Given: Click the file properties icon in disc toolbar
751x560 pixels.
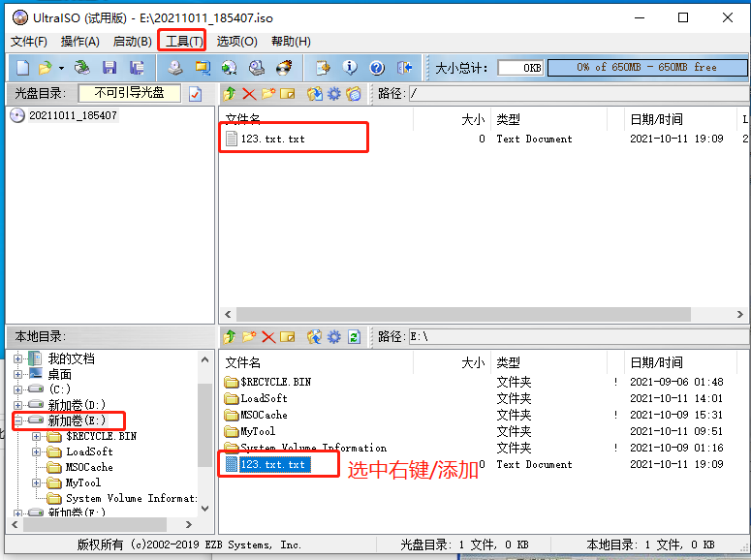Looking at the screenshot, I should 354,93.
